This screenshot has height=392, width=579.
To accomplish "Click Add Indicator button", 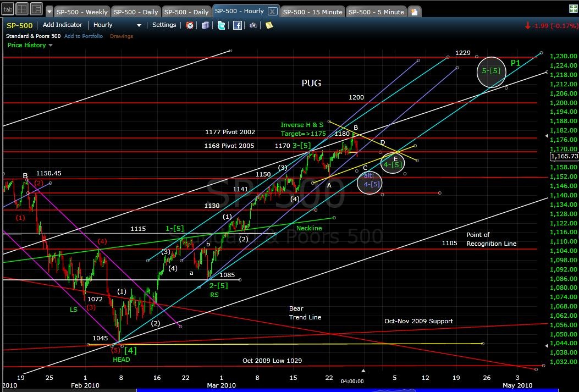I will click(62, 25).
